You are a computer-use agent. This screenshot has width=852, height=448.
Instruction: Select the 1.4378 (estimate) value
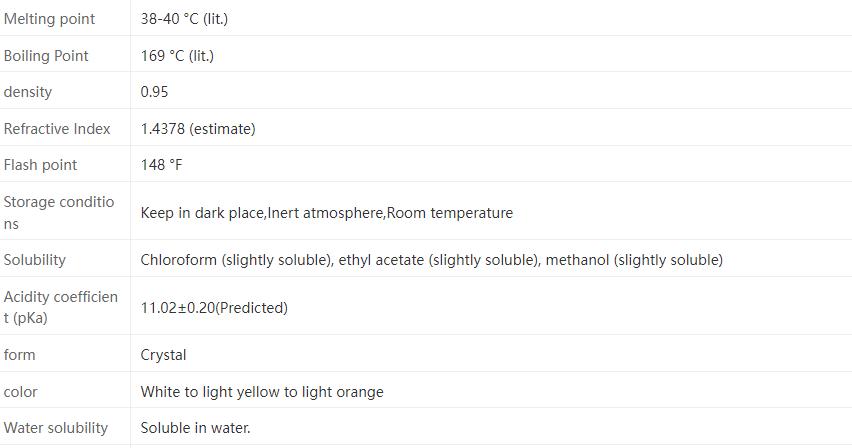pos(198,129)
